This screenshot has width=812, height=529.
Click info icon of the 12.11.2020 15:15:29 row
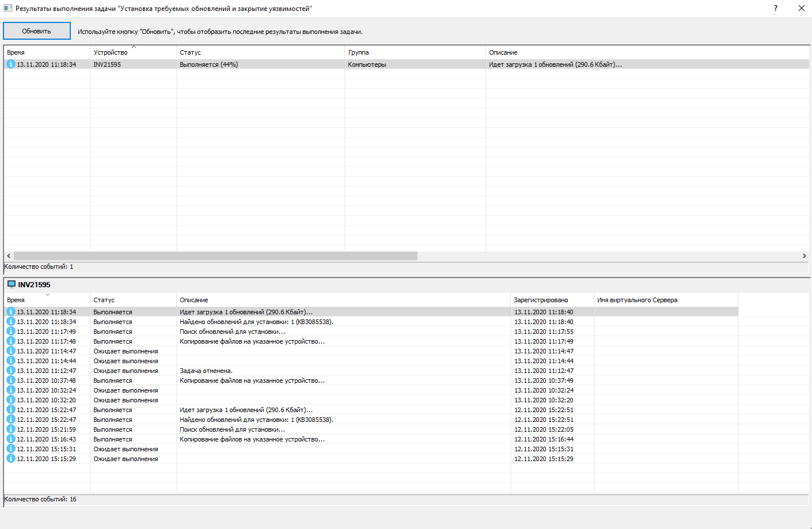tap(10, 459)
